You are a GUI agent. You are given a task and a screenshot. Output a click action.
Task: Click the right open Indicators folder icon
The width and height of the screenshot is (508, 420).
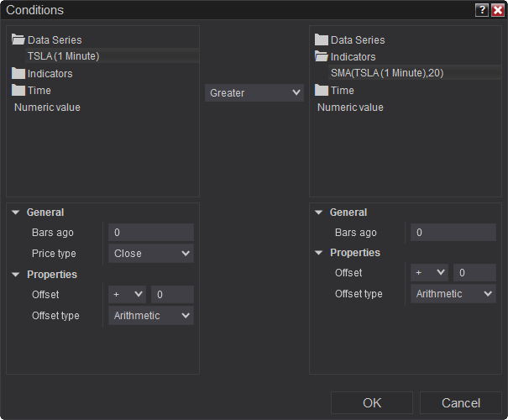click(x=322, y=56)
